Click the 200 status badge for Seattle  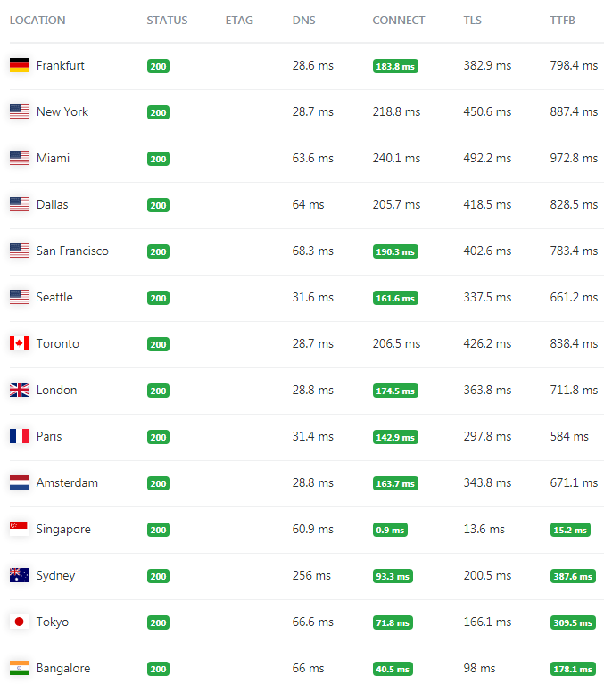click(158, 298)
